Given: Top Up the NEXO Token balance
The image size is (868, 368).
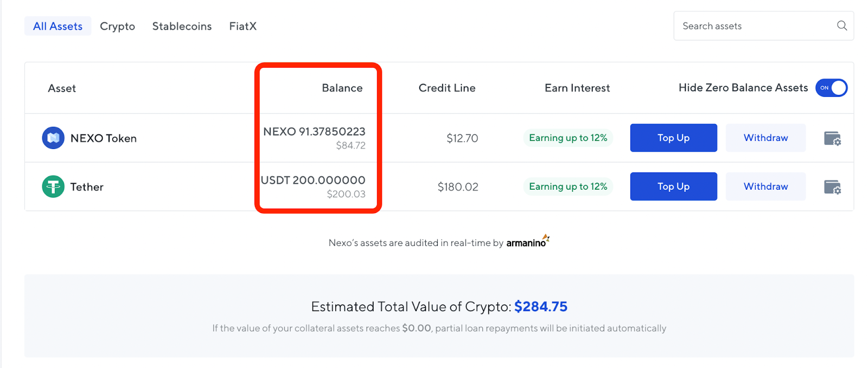Looking at the screenshot, I should [x=673, y=138].
